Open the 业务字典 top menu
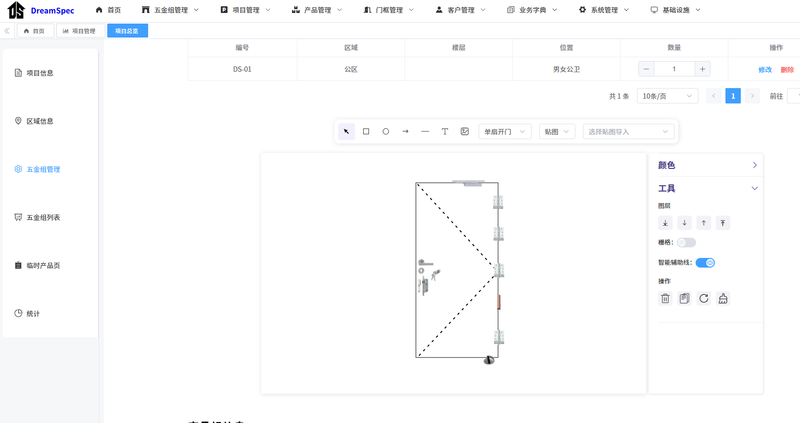Viewport: 800px width, 423px height. 532,10
